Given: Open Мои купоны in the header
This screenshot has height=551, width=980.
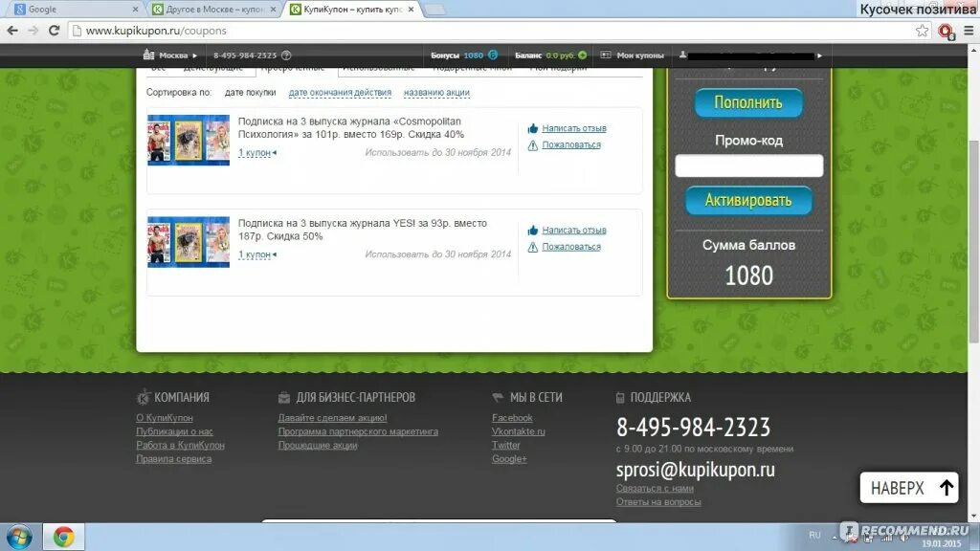Looking at the screenshot, I should 640,55.
